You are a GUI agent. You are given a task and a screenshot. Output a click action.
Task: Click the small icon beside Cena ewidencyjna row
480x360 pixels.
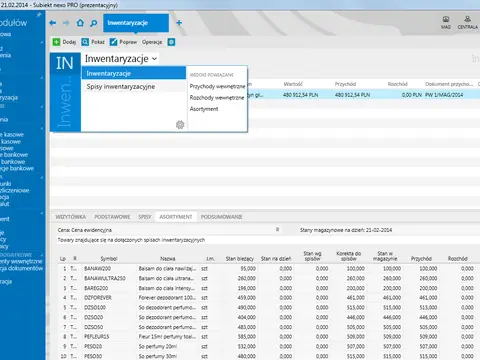[x=277, y=229]
